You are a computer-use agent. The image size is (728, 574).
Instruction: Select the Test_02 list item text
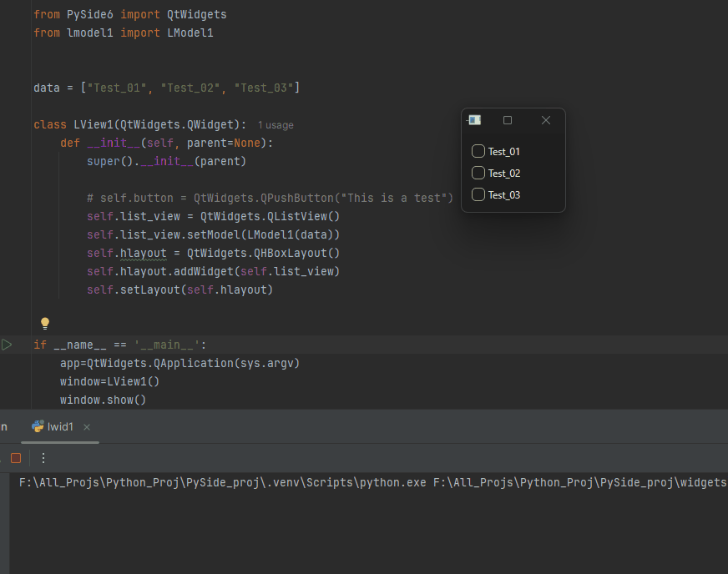[x=504, y=173]
